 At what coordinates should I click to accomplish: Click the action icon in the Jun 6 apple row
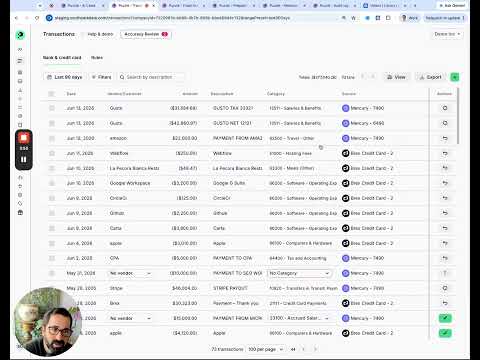445,243
